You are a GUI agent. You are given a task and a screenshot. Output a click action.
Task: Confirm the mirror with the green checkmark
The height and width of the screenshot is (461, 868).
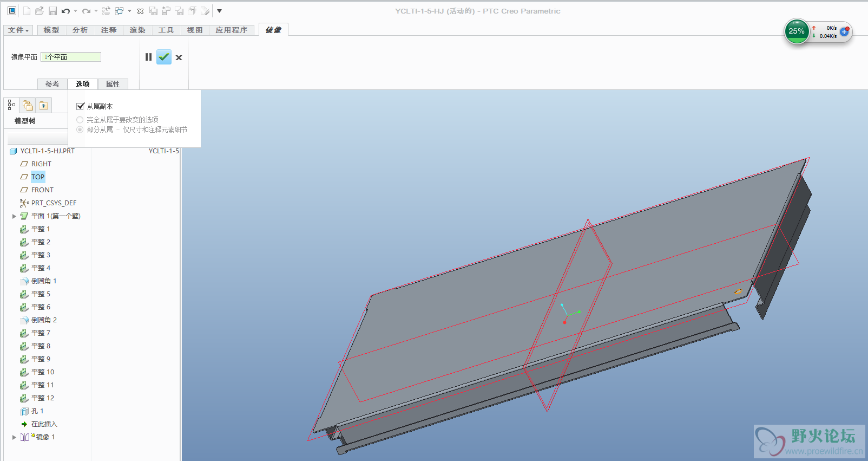(164, 57)
